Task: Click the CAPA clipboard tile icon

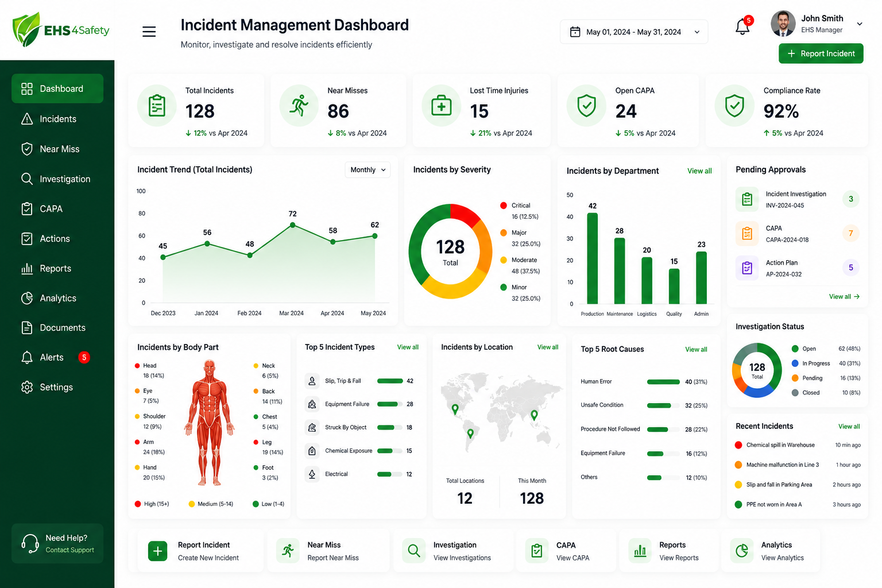Action: click(537, 551)
